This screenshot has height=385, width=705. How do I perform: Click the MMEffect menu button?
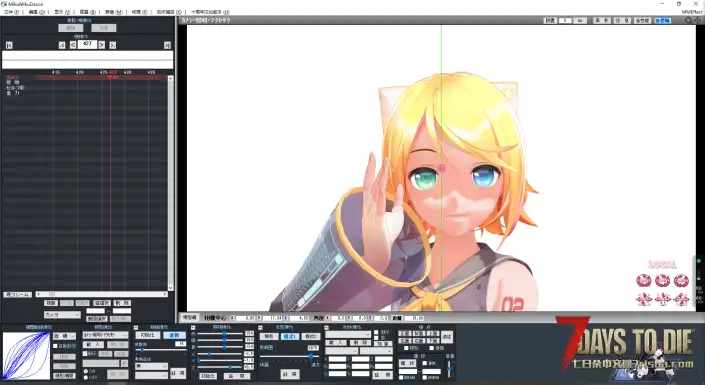pyautogui.click(x=692, y=12)
